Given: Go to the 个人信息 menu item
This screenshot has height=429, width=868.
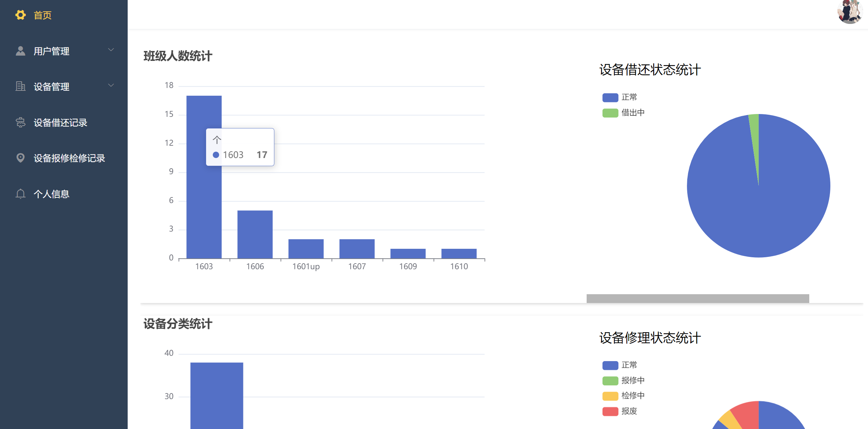Looking at the screenshot, I should [51, 194].
